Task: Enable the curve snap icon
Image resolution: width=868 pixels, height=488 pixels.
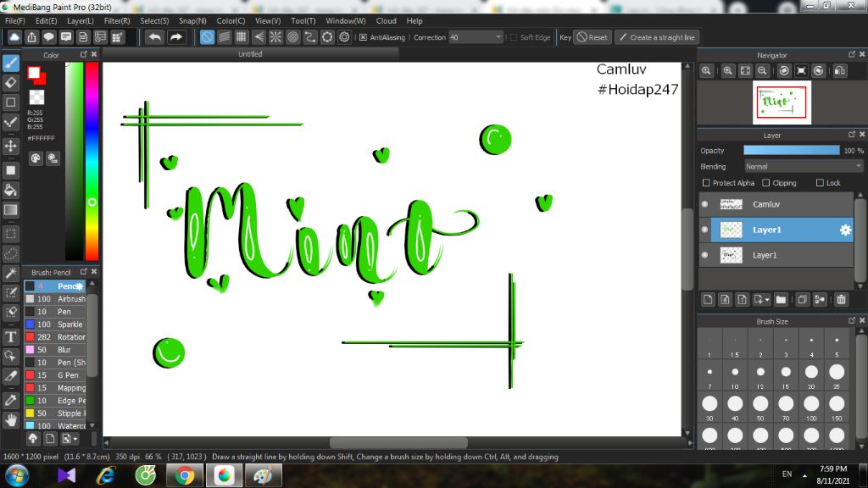Action: [x=310, y=37]
